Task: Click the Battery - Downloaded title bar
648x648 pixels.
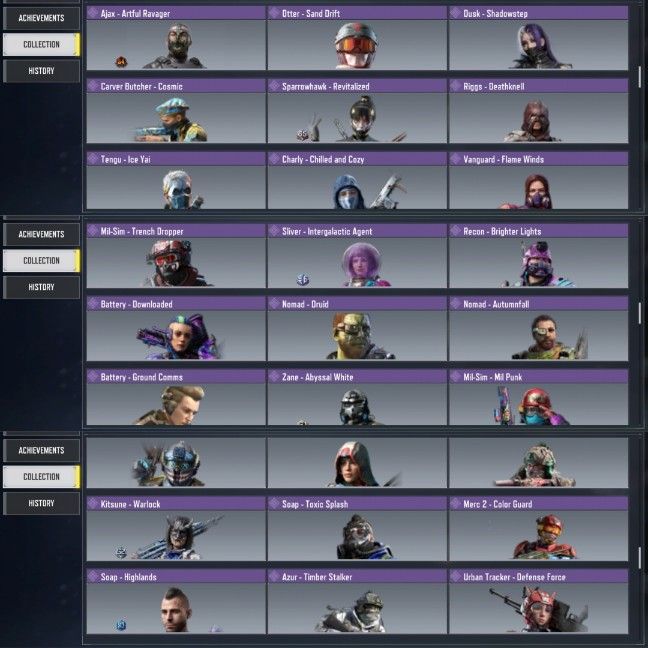Action: click(176, 304)
